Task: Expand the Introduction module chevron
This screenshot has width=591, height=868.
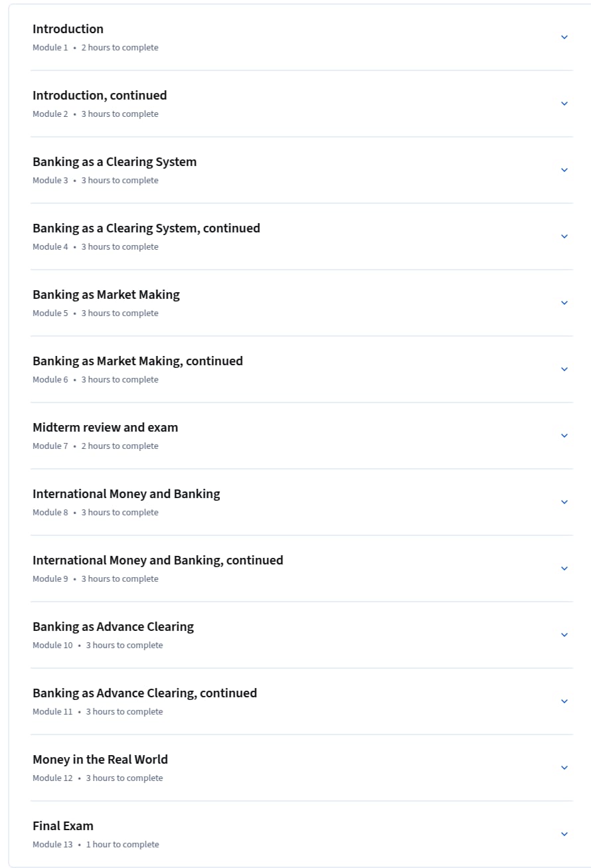Action: coord(564,37)
